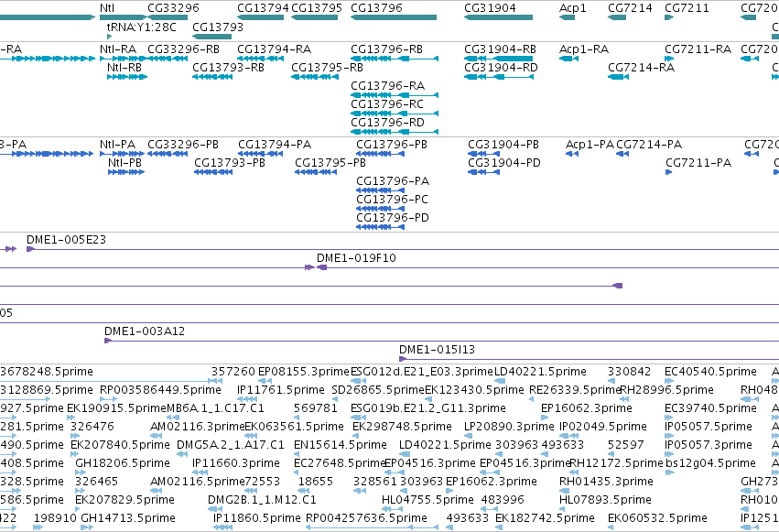
Task: Open protein label Ntl-PA
Action: [117, 145]
